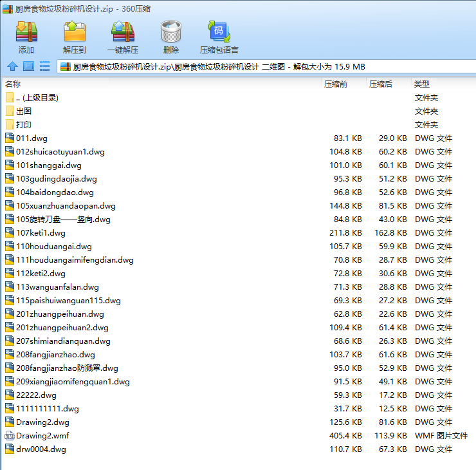Select file 105旋转刀盘——竖向.dwg
This screenshot has height=470, width=476.
pos(63,220)
